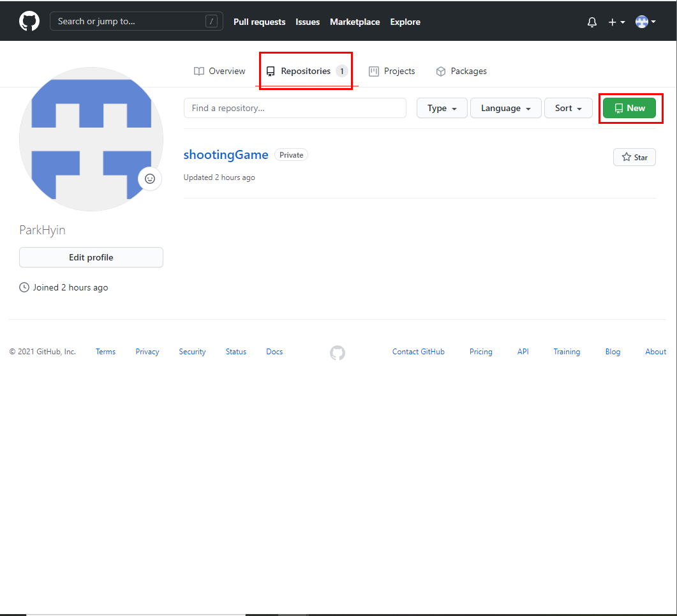This screenshot has width=677, height=616.
Task: Create a New repository
Action: point(630,108)
